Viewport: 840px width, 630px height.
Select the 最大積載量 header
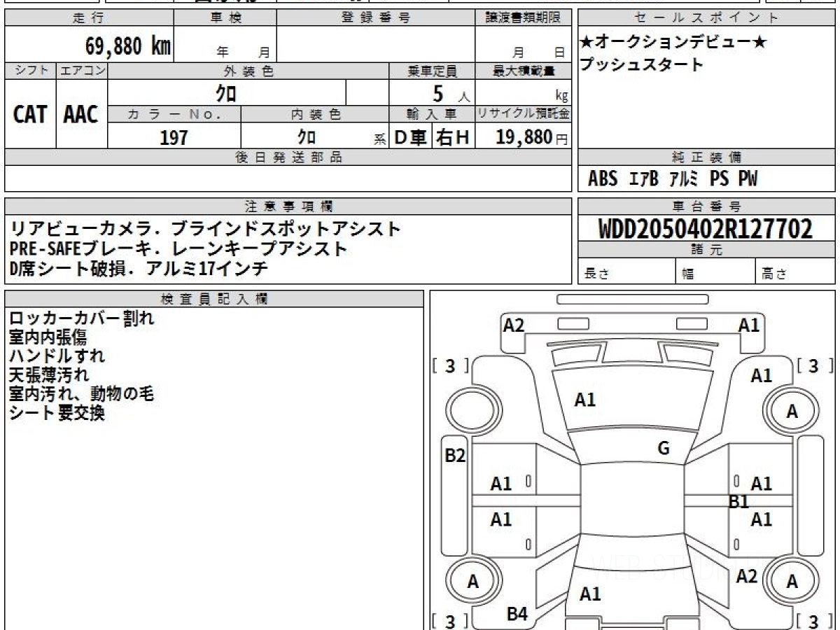coord(524,71)
